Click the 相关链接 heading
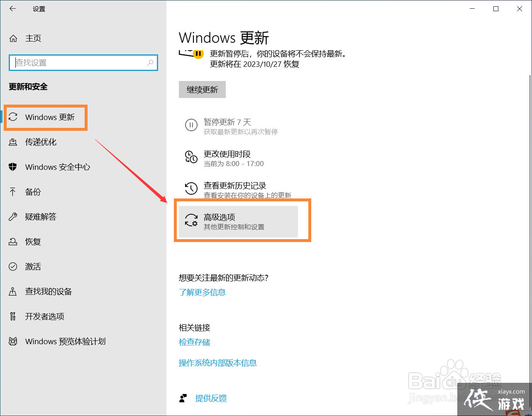532x416 pixels. point(194,328)
